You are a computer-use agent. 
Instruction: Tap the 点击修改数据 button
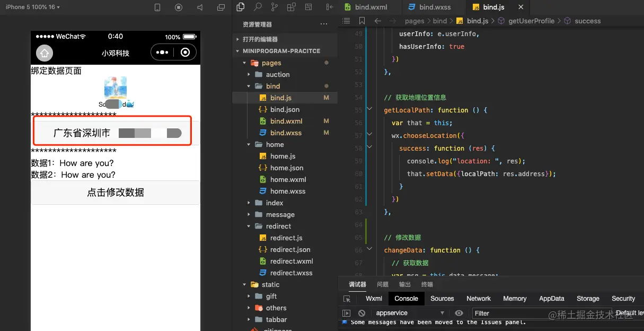(x=116, y=193)
